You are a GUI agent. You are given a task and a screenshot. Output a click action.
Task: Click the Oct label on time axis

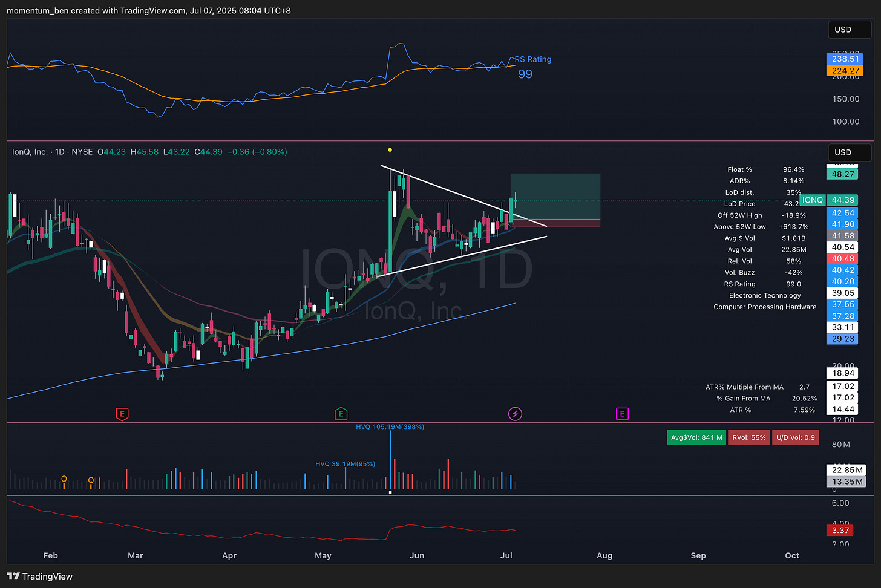coord(792,555)
